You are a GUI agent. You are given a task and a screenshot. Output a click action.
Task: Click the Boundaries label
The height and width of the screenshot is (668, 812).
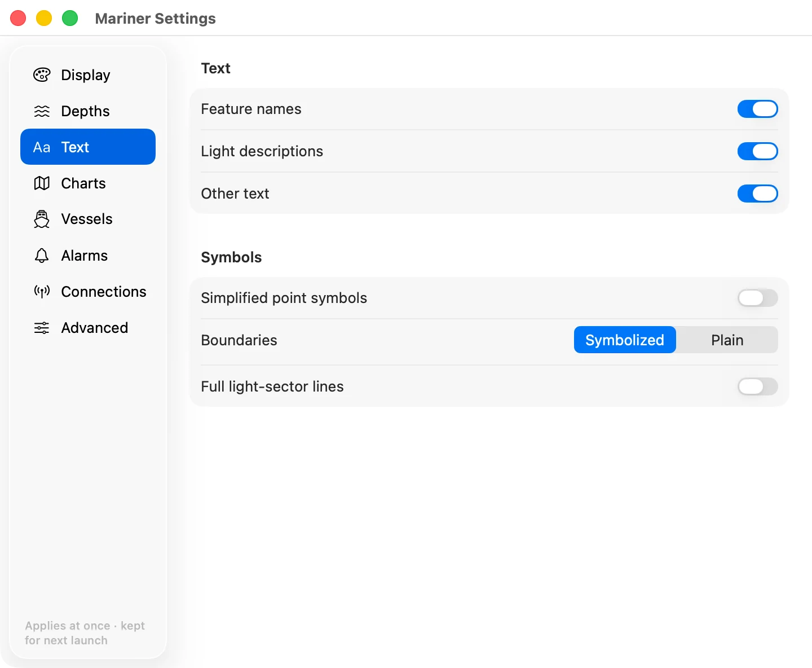(239, 340)
